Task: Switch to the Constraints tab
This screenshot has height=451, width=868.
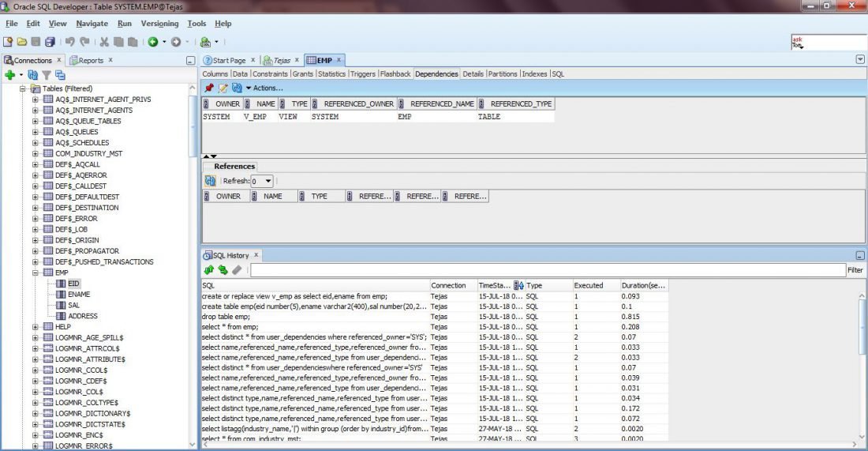Action: pos(270,73)
